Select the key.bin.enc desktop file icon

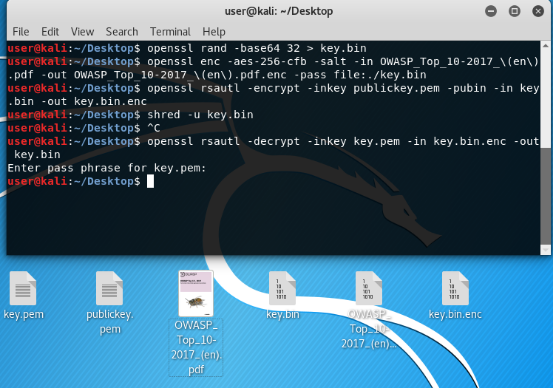(x=455, y=288)
